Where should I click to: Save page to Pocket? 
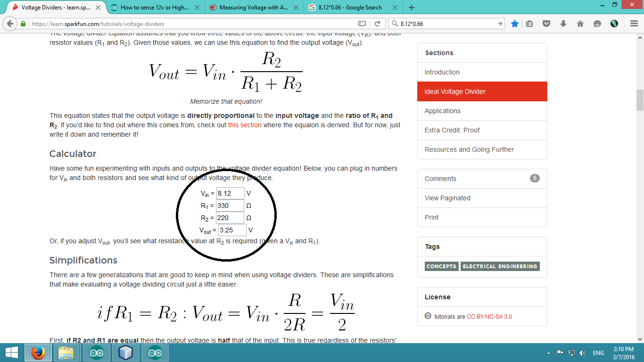tap(546, 24)
